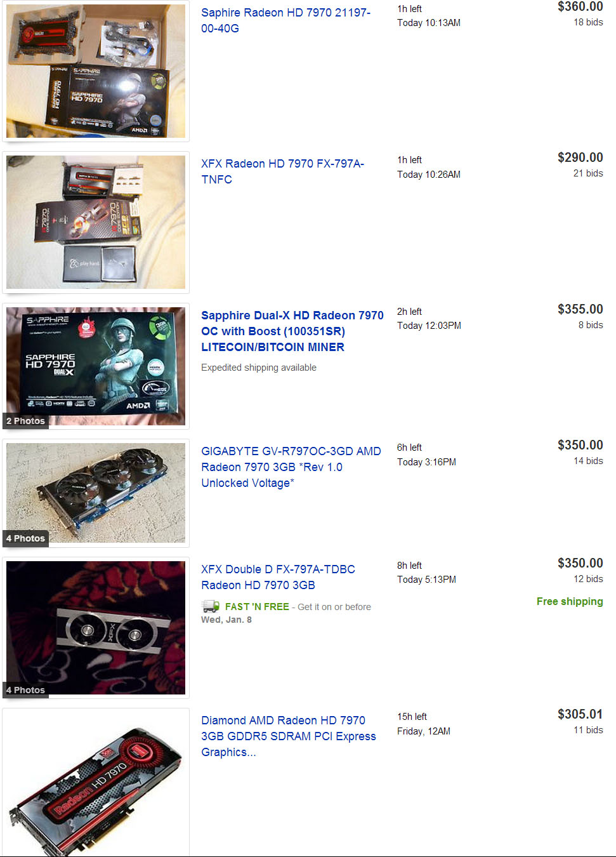Viewport: 616px width, 857px height.
Task: Click the triple-fan Gigabyte card thumbnail
Action: (96, 493)
